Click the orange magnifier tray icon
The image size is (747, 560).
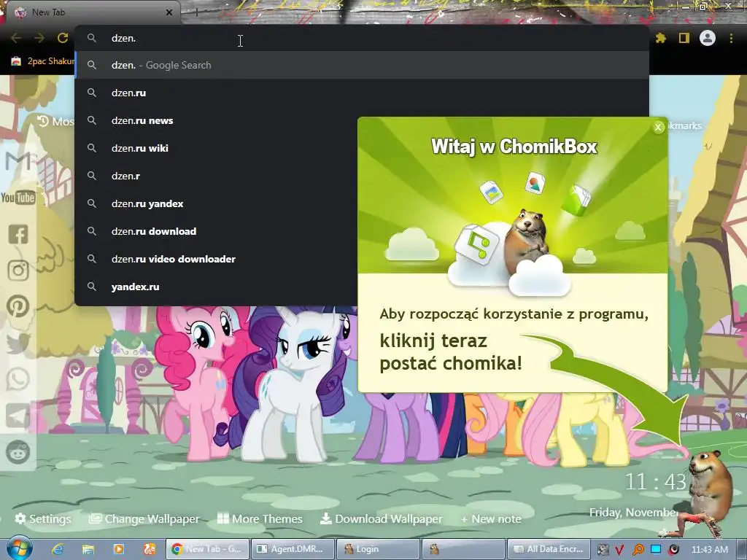pos(638,550)
